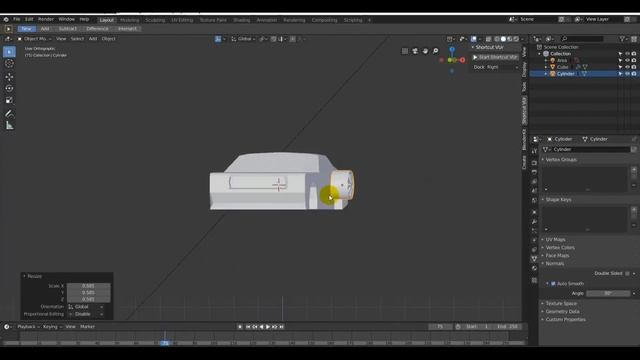Expand the Cylinder tree item in outliner
Viewport: 640px width, 360px height.
[x=546, y=74]
